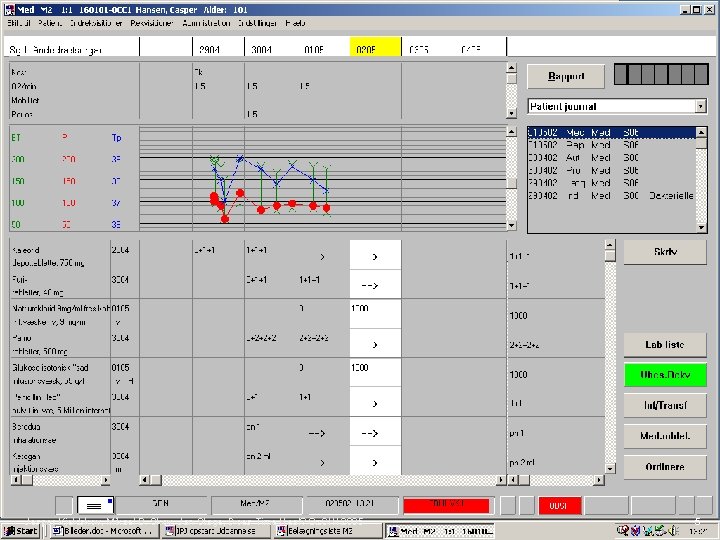The image size is (720, 540).
Task: Click the note icon with blue dot in status bar
Action: click(96, 505)
